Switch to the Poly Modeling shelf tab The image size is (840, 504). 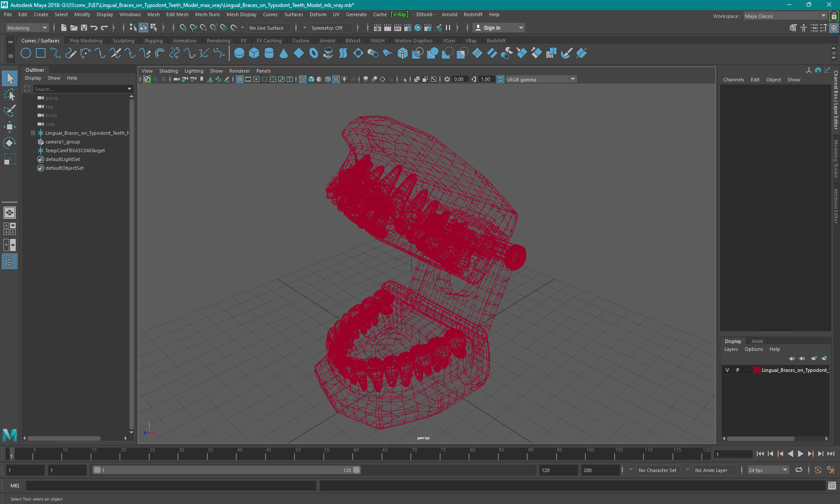pos(86,41)
